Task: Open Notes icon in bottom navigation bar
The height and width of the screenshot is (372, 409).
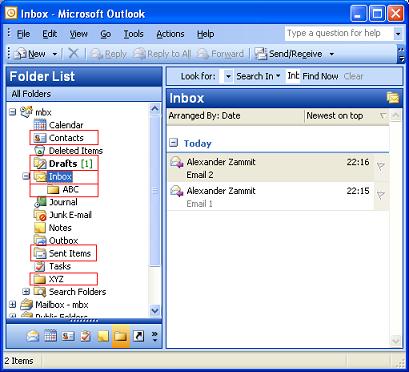Action: 103,336
